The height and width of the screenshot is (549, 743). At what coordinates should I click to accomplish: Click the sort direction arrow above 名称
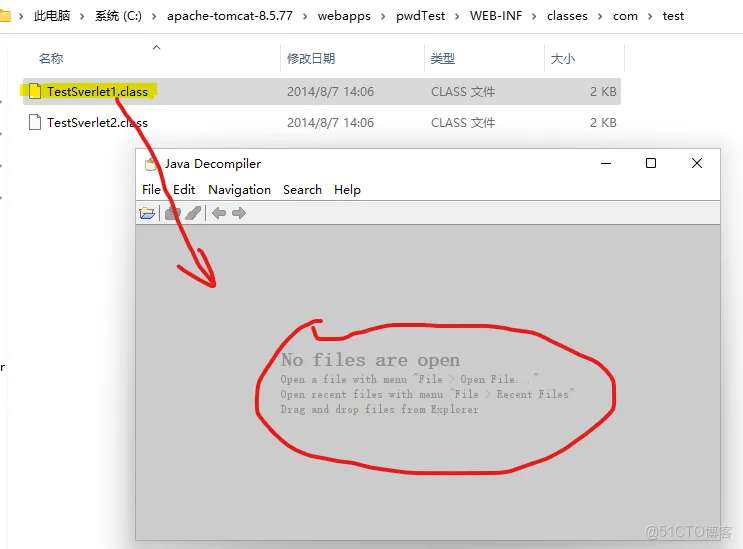coord(156,47)
